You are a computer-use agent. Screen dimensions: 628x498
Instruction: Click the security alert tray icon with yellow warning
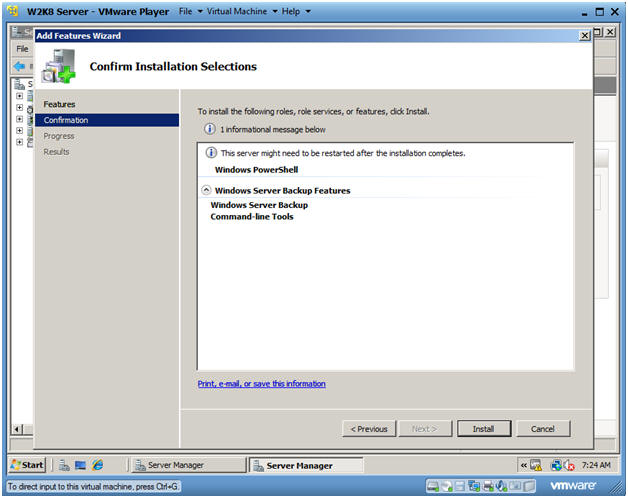(536, 465)
